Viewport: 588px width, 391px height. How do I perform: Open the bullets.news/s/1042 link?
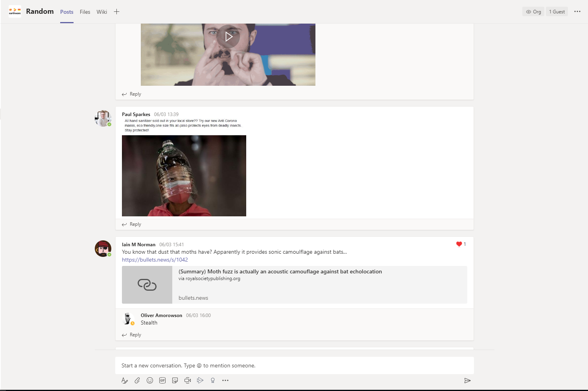pyautogui.click(x=155, y=260)
